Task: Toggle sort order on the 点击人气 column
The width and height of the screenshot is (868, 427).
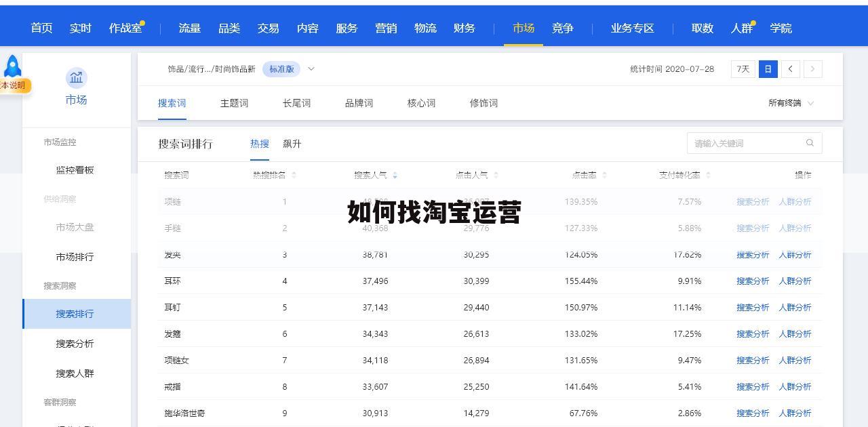Action: pyautogui.click(x=496, y=175)
